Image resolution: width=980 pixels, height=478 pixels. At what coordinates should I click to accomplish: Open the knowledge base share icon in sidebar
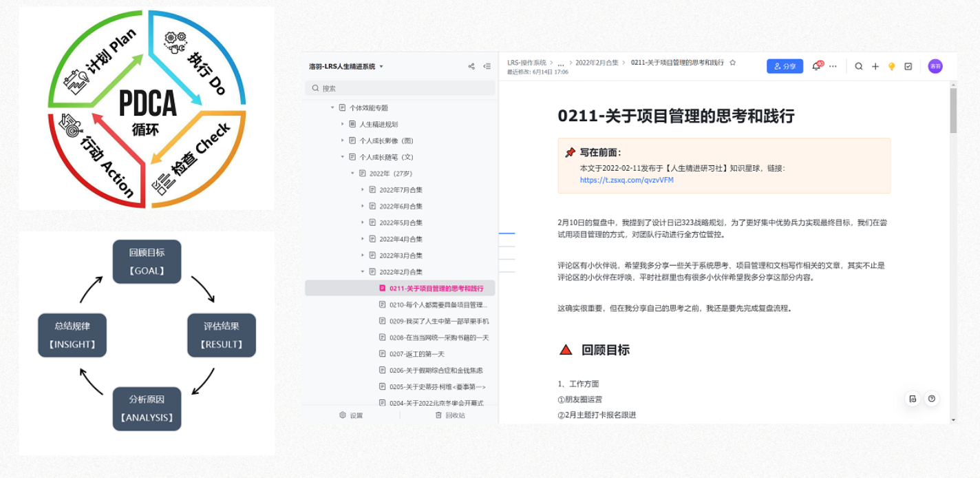[471, 67]
